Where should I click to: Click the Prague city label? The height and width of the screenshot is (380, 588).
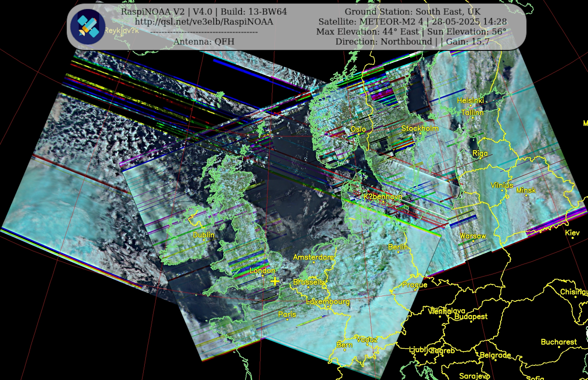[415, 285]
